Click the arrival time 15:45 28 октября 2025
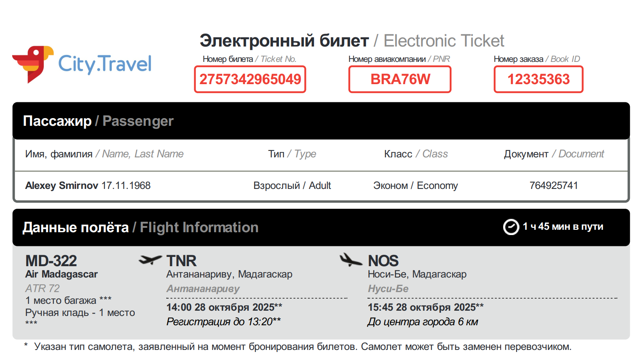This screenshot has height=356, width=644. pos(425,307)
